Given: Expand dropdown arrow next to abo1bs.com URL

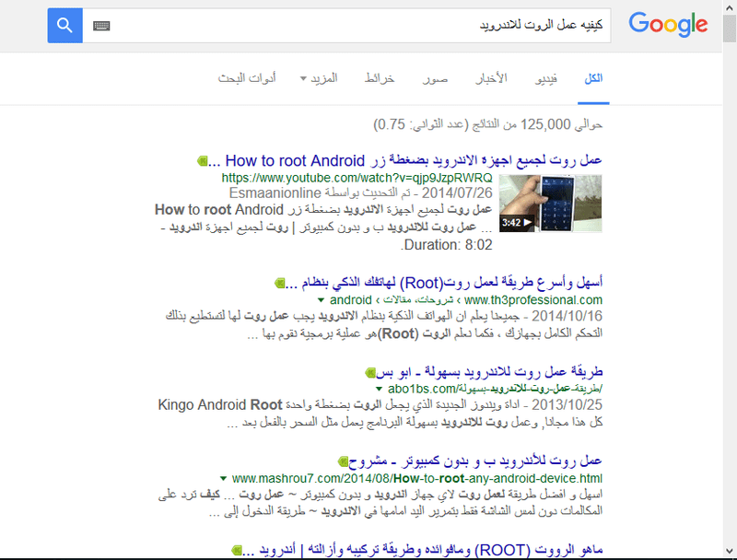Looking at the screenshot, I should click(x=379, y=389).
